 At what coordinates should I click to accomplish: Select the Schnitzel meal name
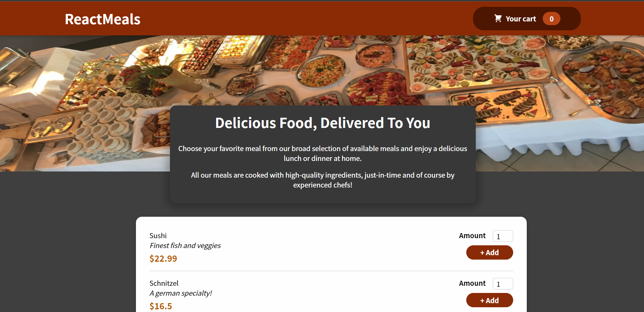pos(164,283)
